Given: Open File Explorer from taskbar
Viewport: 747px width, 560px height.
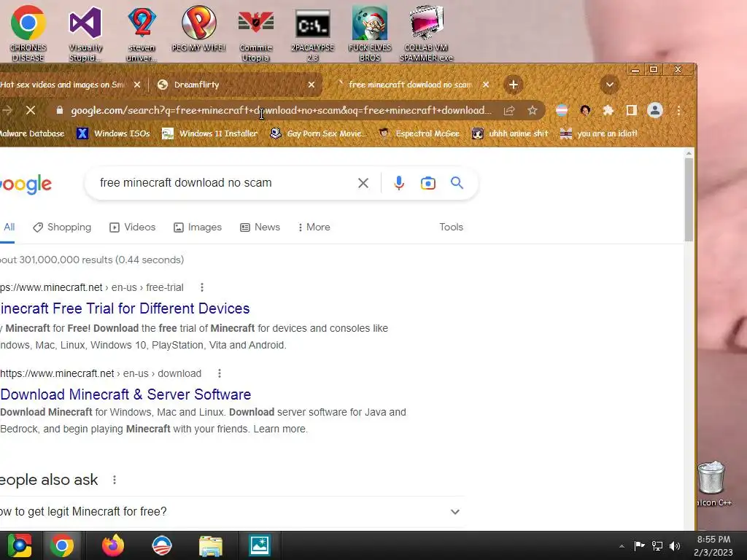Looking at the screenshot, I should [211, 545].
